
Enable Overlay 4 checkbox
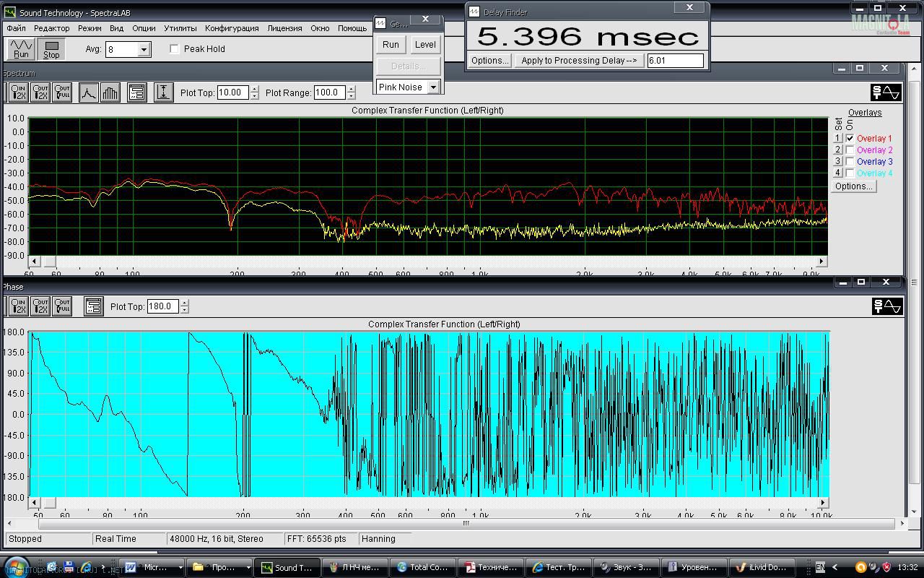click(x=850, y=173)
